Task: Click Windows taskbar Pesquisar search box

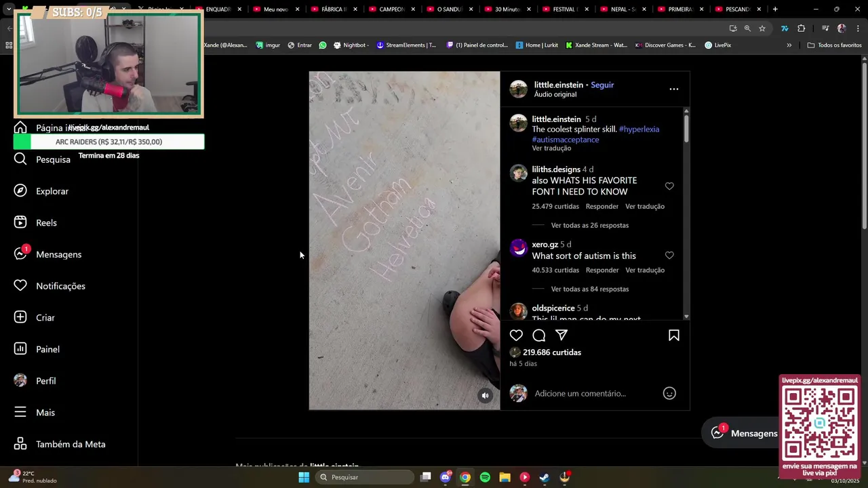Action: pos(365,477)
